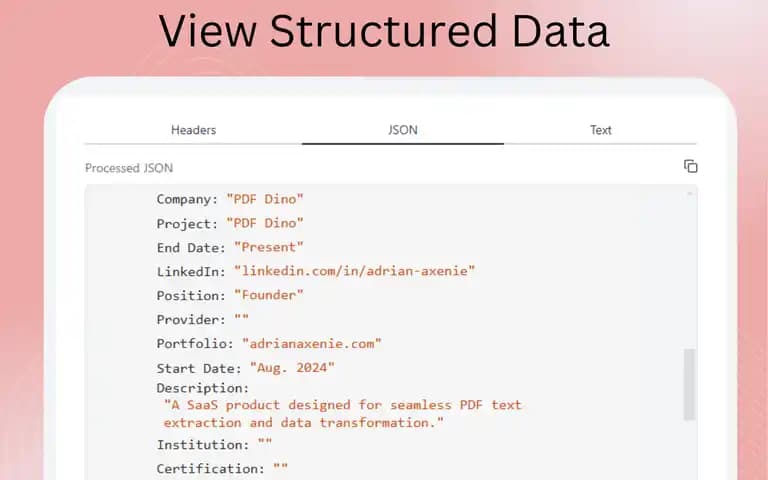The height and width of the screenshot is (480, 768).
Task: Click the empty Institution value
Action: [265, 444]
